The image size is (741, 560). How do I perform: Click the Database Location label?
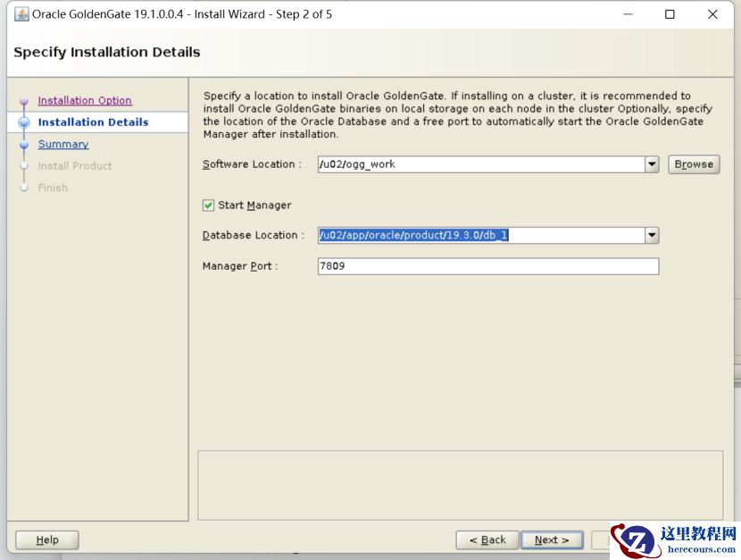tap(254, 235)
